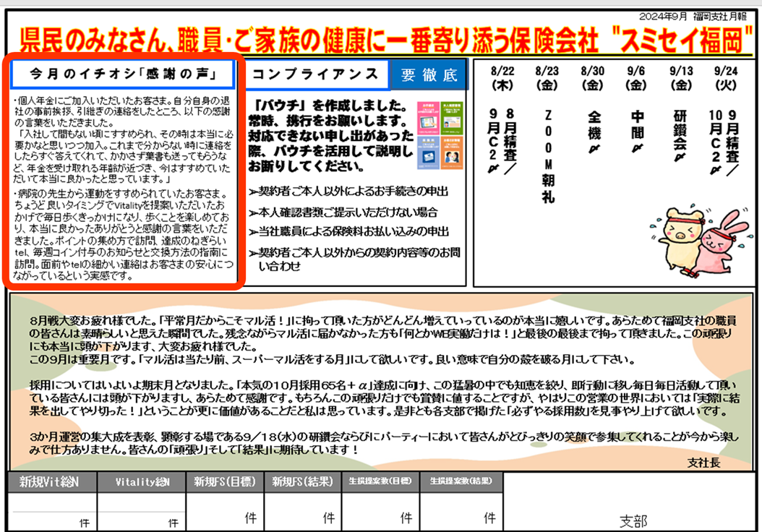762x532 pixels.
Task: Click the vertical "研鑽会〆" schedule entry
Action: click(680, 136)
